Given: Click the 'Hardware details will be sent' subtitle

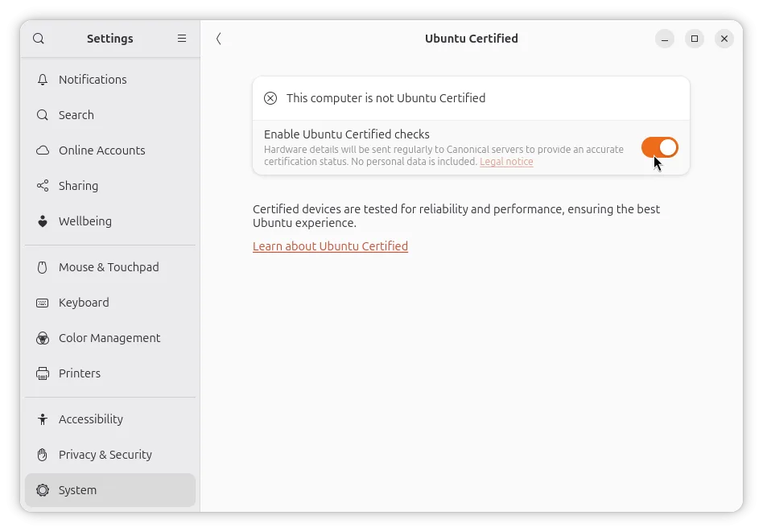Looking at the screenshot, I should pyautogui.click(x=443, y=155).
